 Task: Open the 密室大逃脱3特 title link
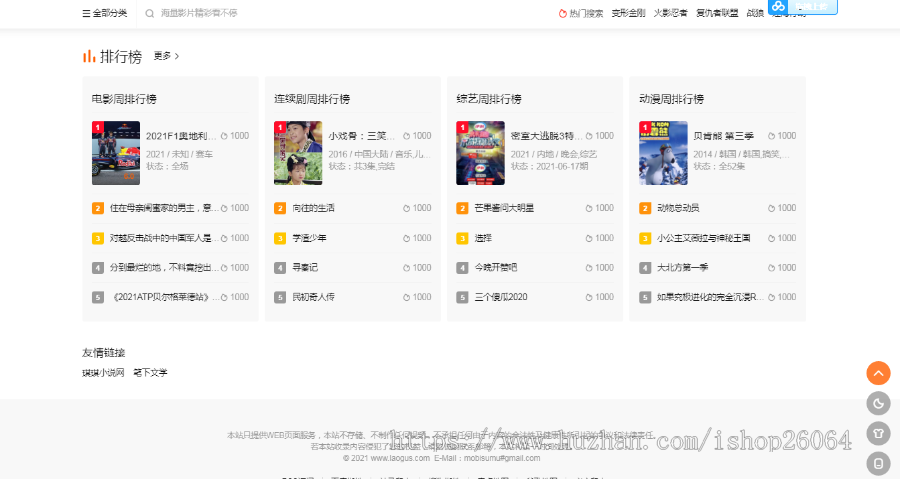(546, 136)
